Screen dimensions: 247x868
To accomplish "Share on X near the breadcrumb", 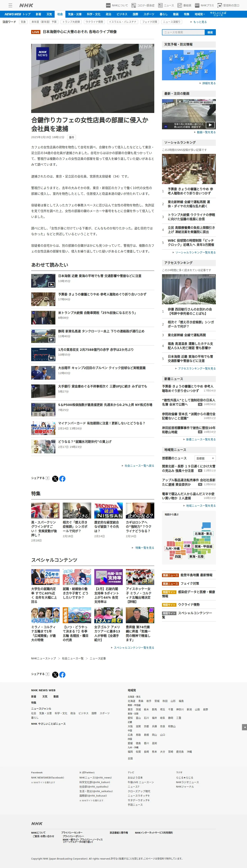I will 55,675.
